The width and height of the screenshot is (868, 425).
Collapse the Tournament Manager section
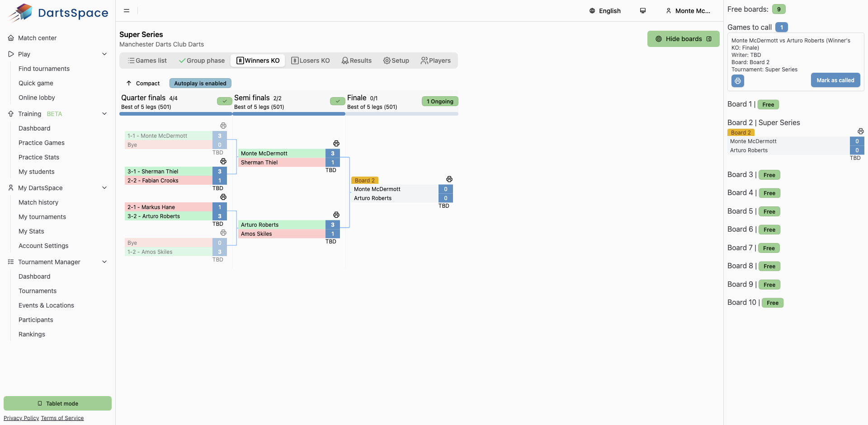pyautogui.click(x=104, y=262)
